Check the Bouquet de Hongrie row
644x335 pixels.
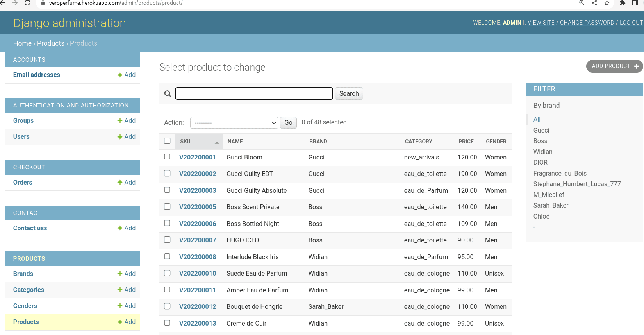coord(167,306)
